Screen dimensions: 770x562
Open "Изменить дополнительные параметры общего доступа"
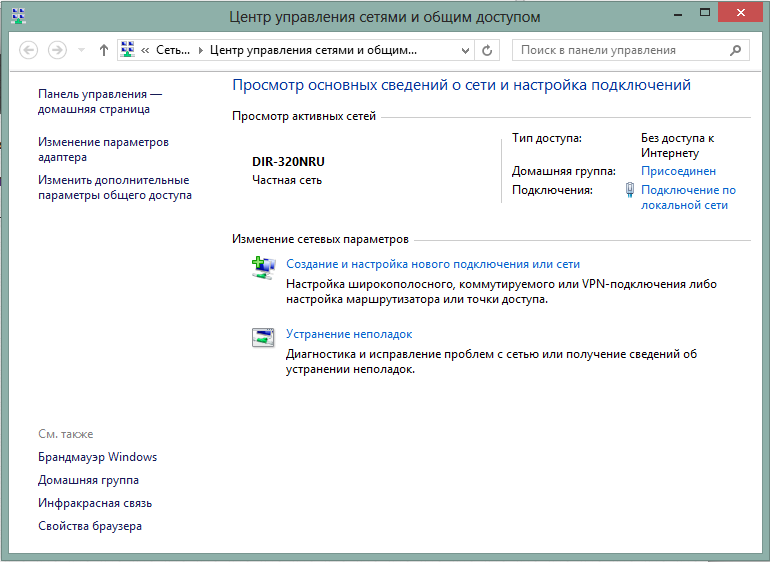click(x=114, y=188)
